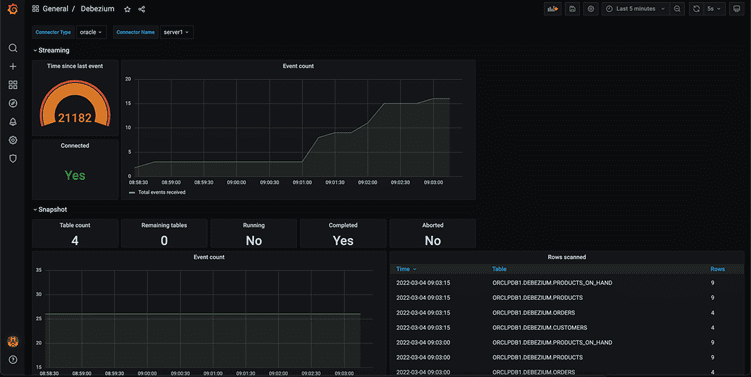Collapse the Snapshot row
This screenshot has width=751, height=377.
click(50, 209)
